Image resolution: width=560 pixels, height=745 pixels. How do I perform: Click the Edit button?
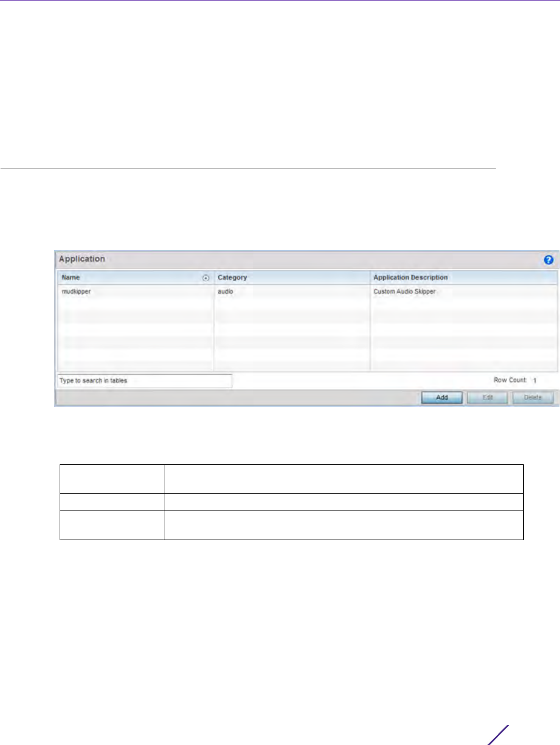coord(487,397)
